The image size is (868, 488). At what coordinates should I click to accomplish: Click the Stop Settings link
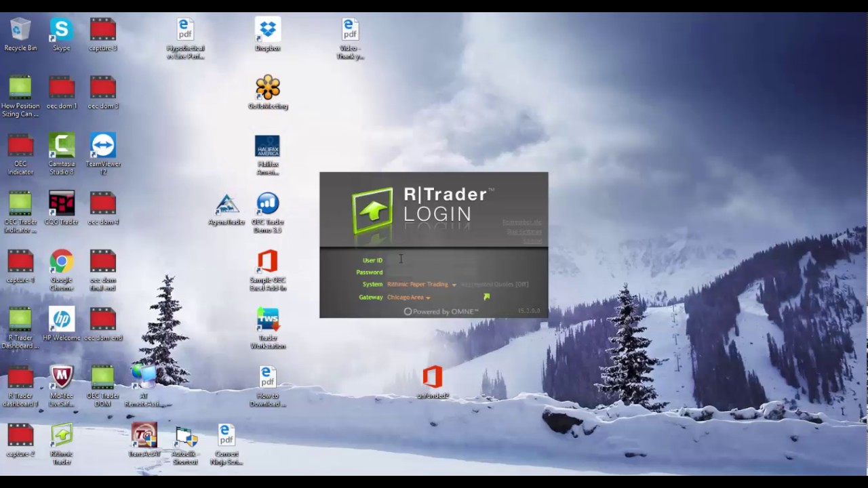point(524,232)
